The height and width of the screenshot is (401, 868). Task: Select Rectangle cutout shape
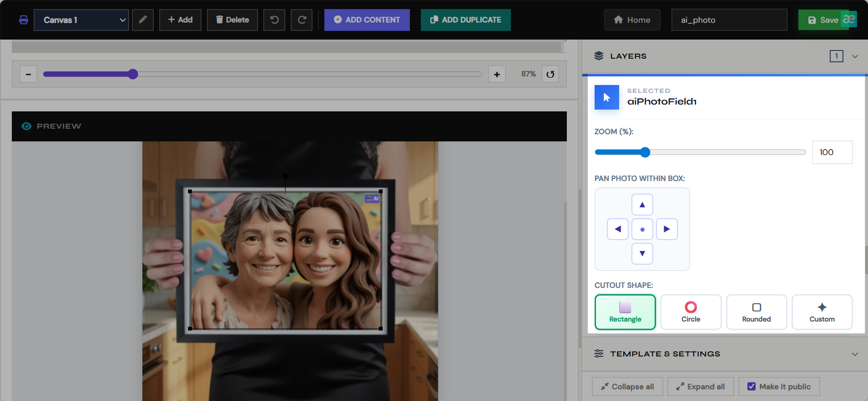tap(625, 312)
